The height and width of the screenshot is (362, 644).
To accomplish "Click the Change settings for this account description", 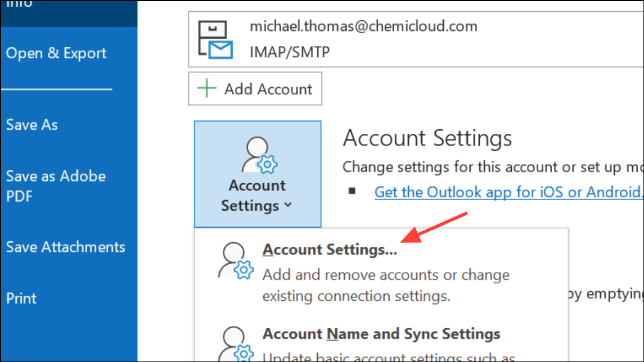I will (x=493, y=167).
